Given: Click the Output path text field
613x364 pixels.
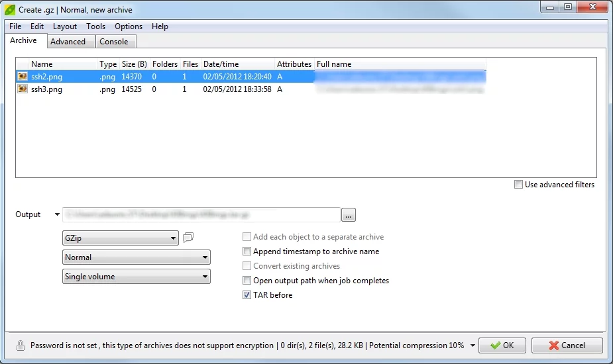Looking at the screenshot, I should (201, 214).
